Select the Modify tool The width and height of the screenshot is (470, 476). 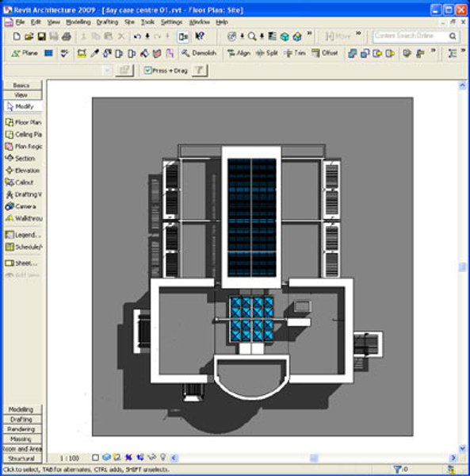coord(23,106)
